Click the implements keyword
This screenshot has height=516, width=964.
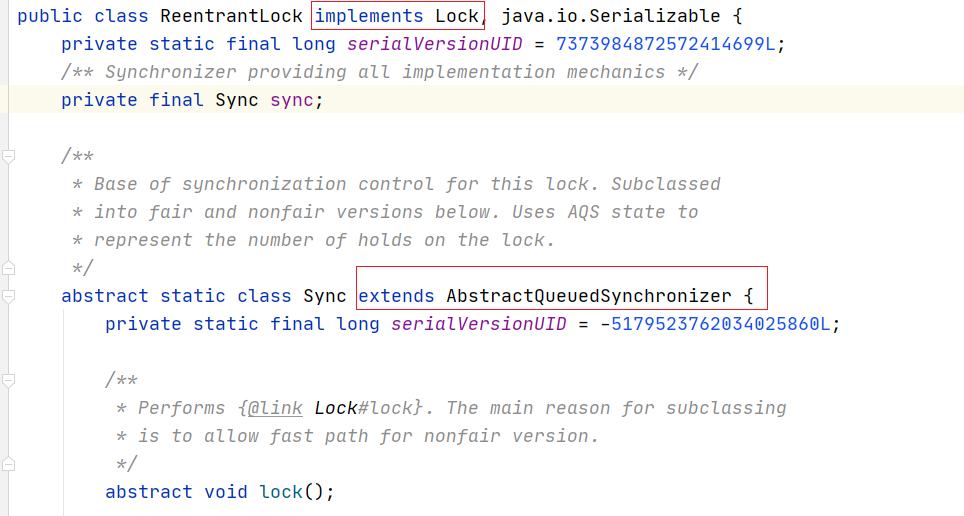369,16
